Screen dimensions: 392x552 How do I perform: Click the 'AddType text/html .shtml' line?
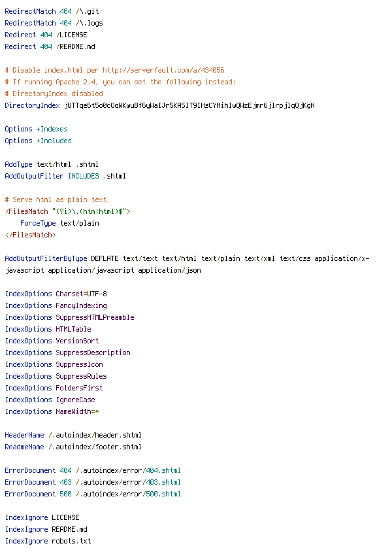52,164
